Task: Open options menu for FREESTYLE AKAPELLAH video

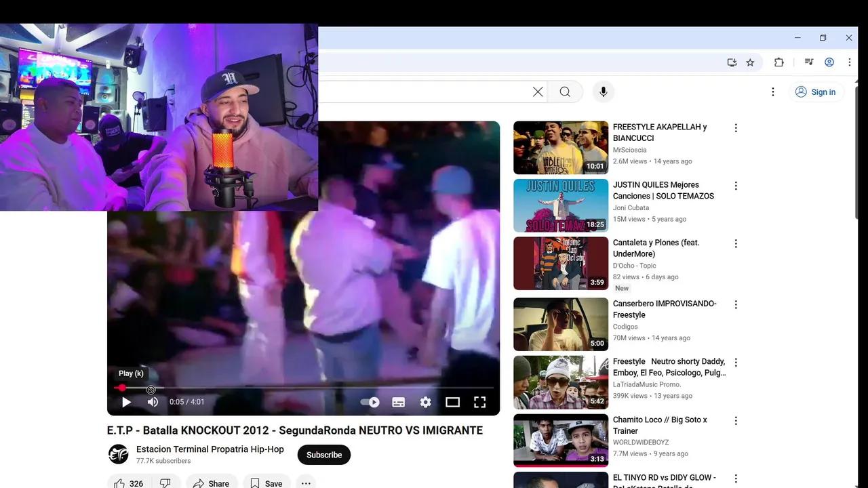Action: point(736,128)
